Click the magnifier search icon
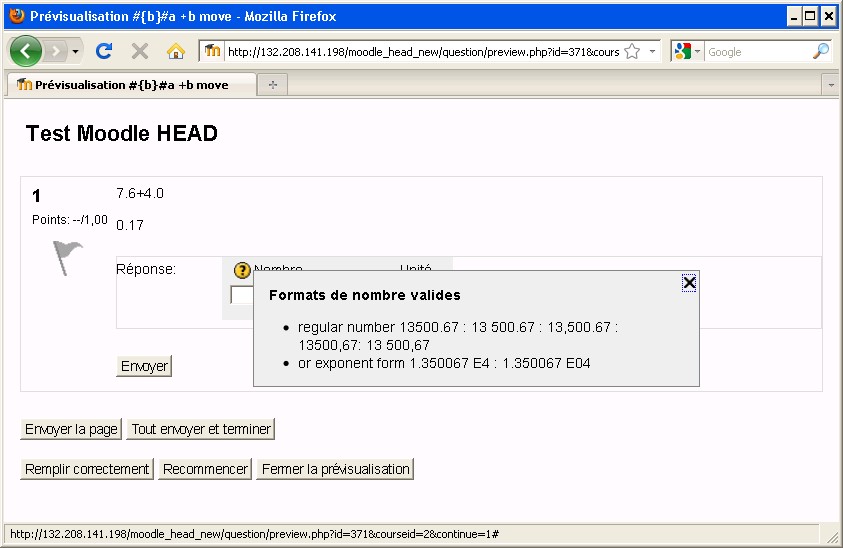Screen dimensions: 843x548 pyautogui.click(x=821, y=52)
